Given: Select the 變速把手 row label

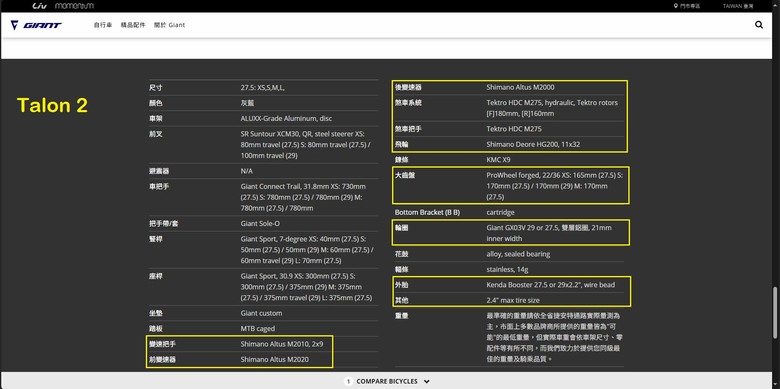Looking at the screenshot, I should point(162,344).
